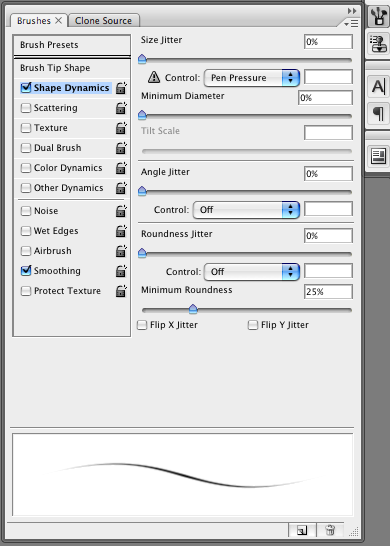Screen dimensions: 390x546
Task: Uncheck the Smoothing checkbox
Action: click(x=26, y=271)
